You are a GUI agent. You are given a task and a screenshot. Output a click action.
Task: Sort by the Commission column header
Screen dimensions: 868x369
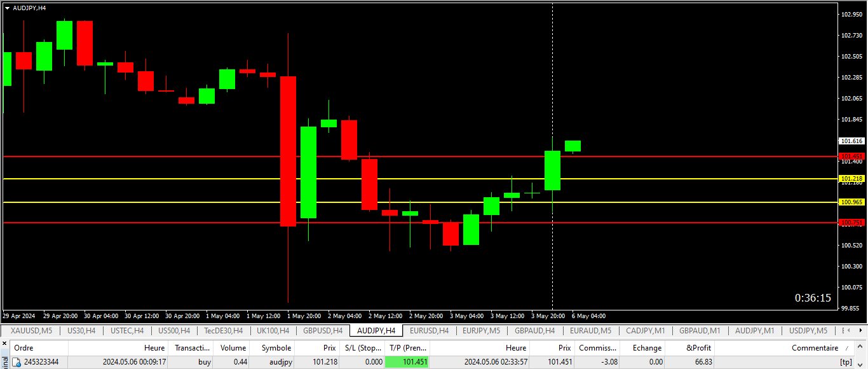597,348
